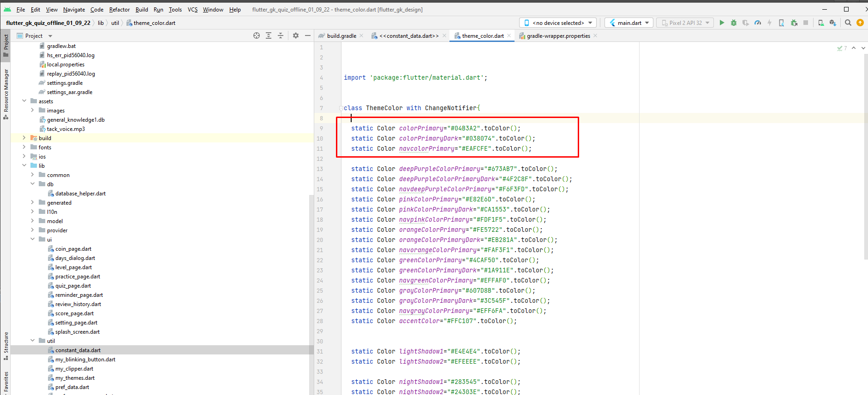Open the Pixel 2 API 32 dropdown
The width and height of the screenshot is (868, 395).
(x=685, y=23)
